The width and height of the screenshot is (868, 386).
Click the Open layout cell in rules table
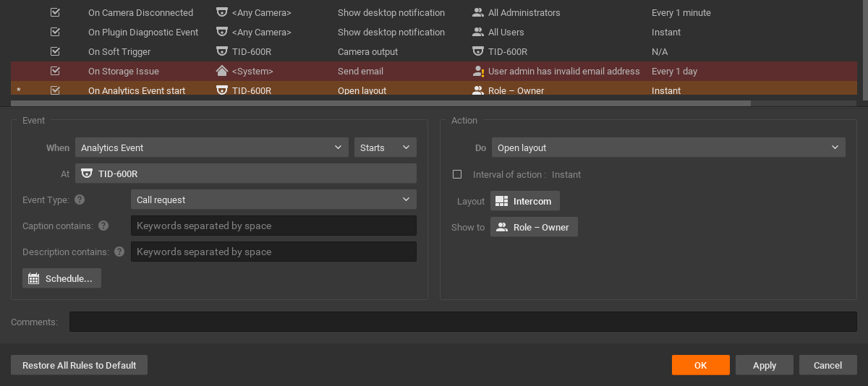pyautogui.click(x=362, y=90)
